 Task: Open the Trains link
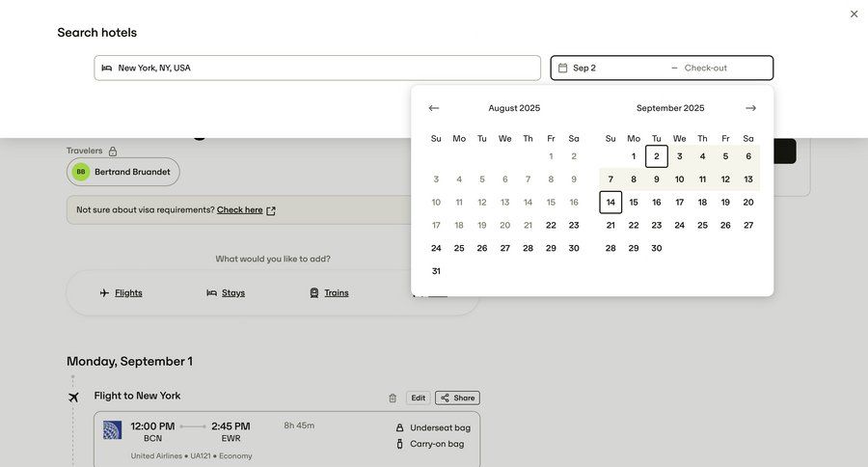click(x=336, y=293)
